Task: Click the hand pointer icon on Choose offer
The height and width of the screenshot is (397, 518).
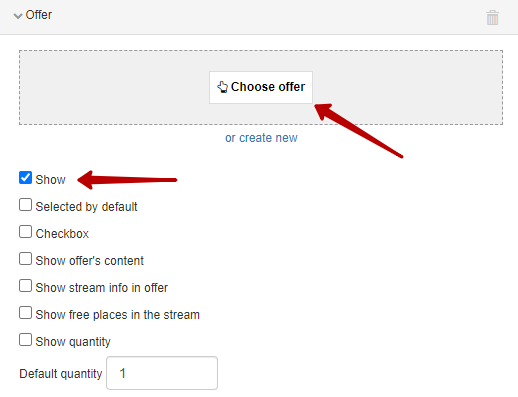Action: [223, 87]
